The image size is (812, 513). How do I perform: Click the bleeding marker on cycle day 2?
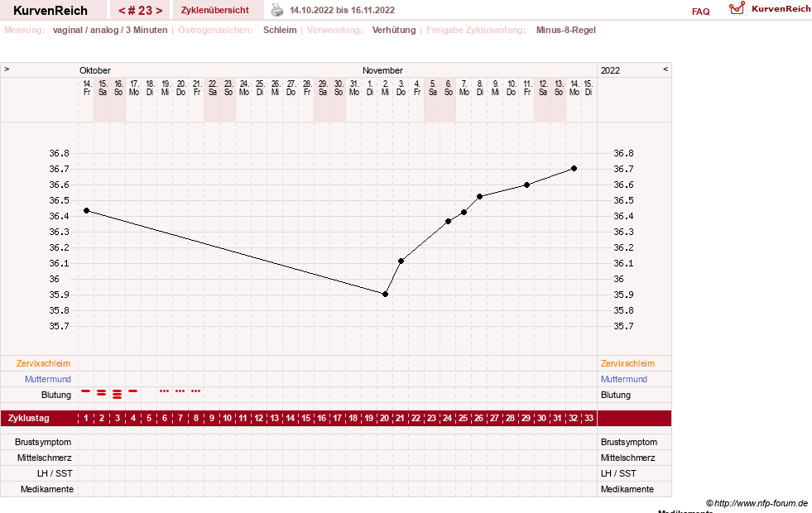[x=102, y=393]
